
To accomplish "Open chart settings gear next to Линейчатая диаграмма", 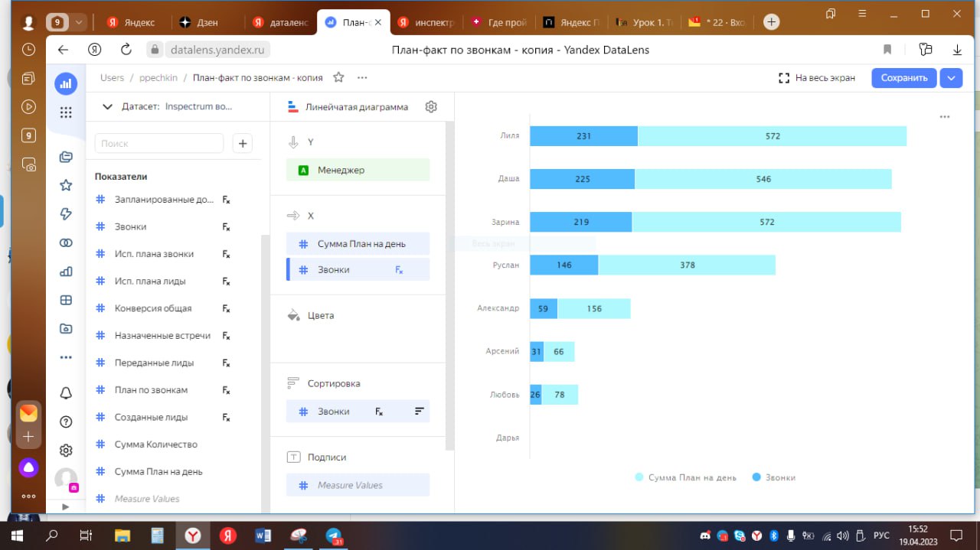I will click(x=431, y=107).
